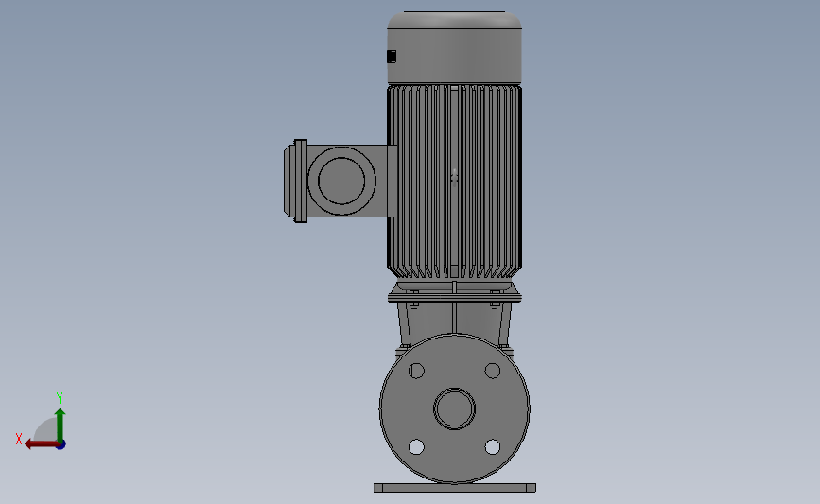
Task: Select the lower-left bolt hole of the flange
Action: point(416,447)
